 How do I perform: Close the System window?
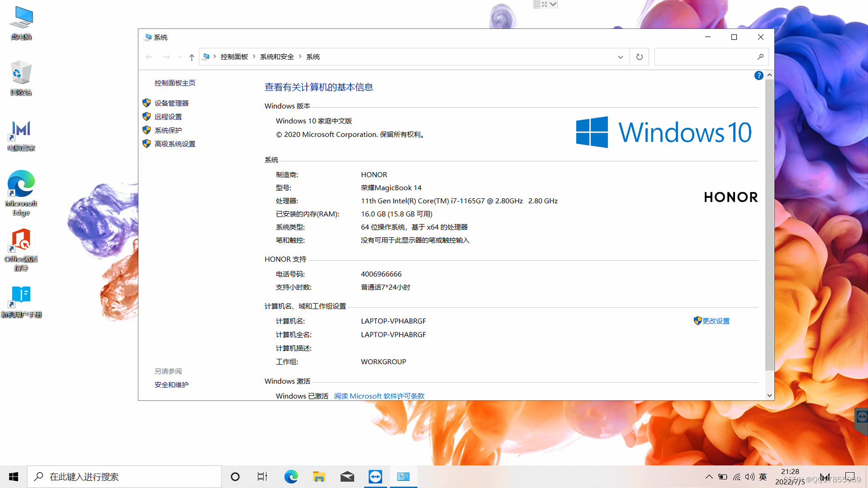(761, 37)
